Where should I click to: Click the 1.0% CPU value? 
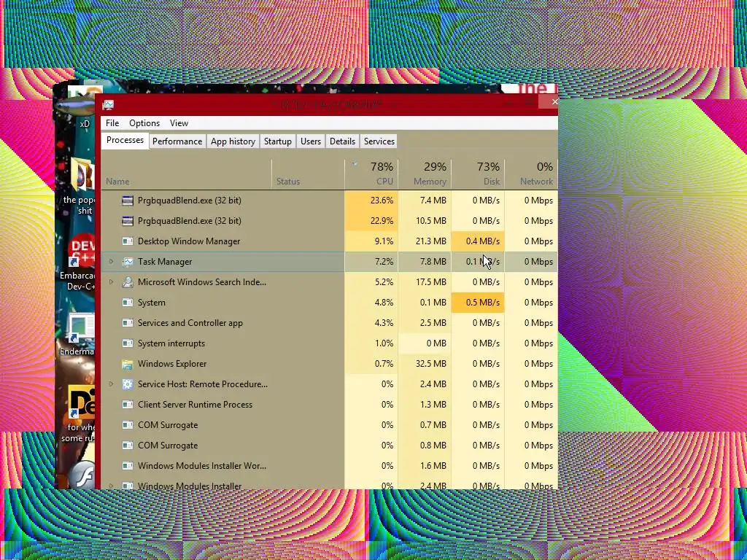[x=384, y=343]
